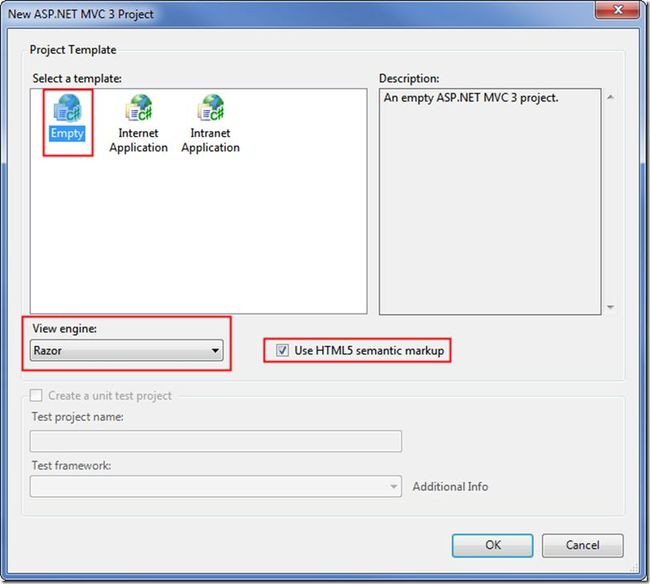The height and width of the screenshot is (584, 650).
Task: Click the description text 'An empty ASP.NET MVC 3 project.'
Action: point(471,98)
